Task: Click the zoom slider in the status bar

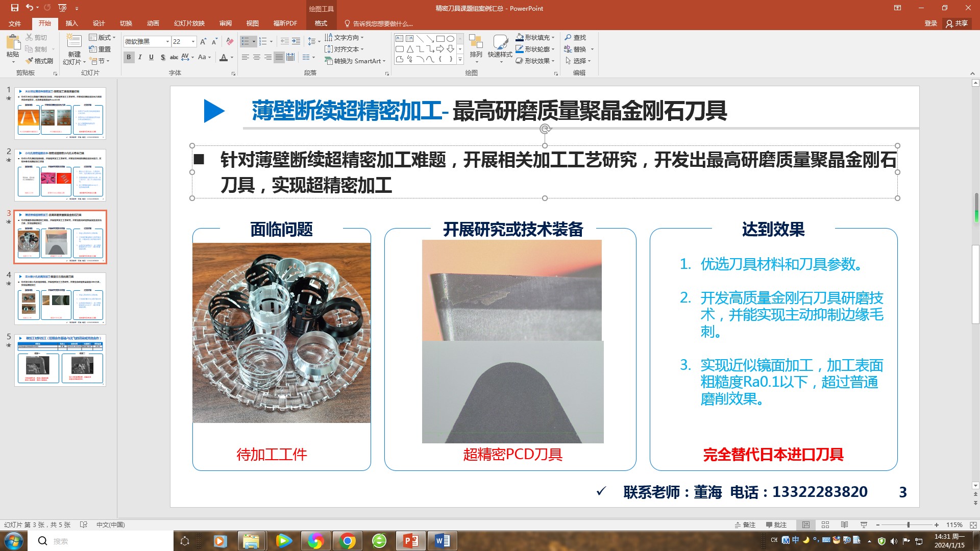Action: tap(908, 524)
